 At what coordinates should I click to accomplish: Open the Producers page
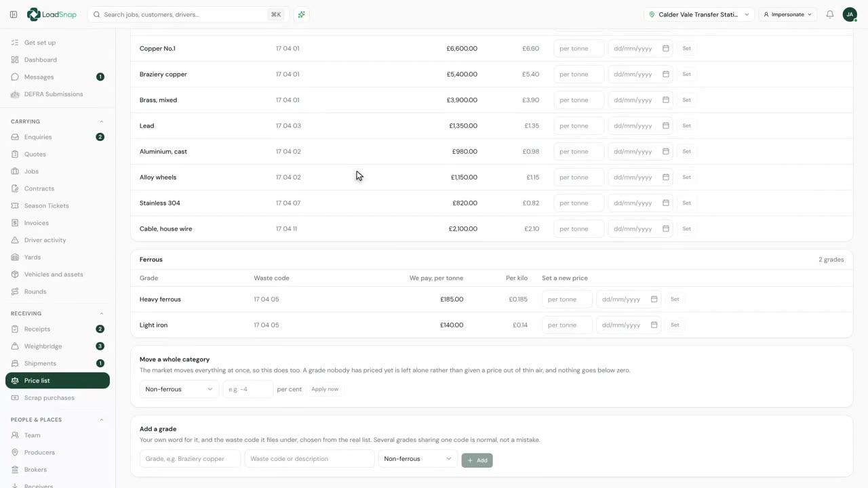pyautogui.click(x=58, y=453)
